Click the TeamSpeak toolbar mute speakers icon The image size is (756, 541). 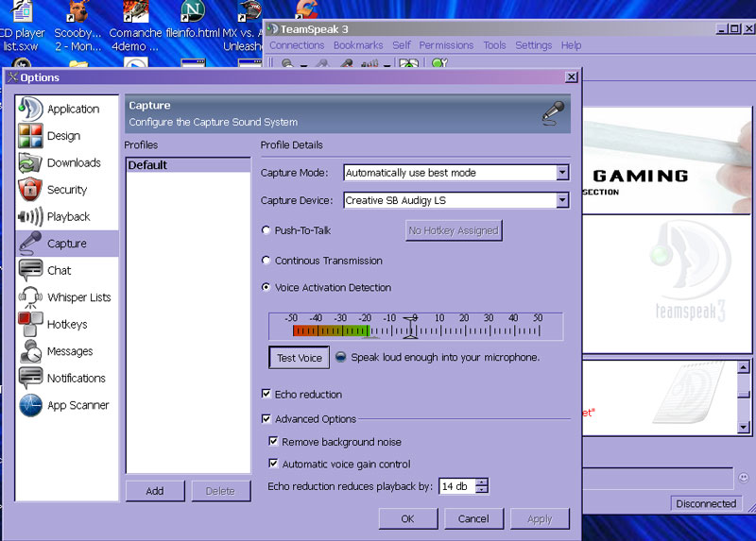369,63
